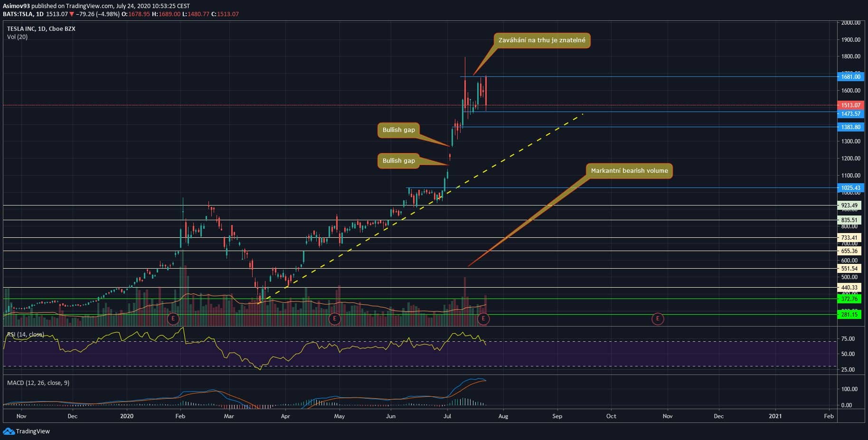Click the 835.51 price level label
The height and width of the screenshot is (440, 868).
(x=849, y=220)
